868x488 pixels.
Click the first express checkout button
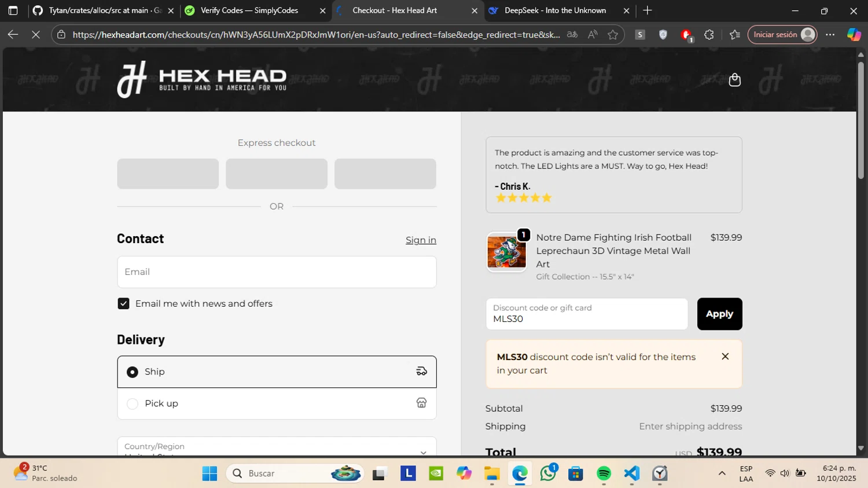[x=168, y=174]
